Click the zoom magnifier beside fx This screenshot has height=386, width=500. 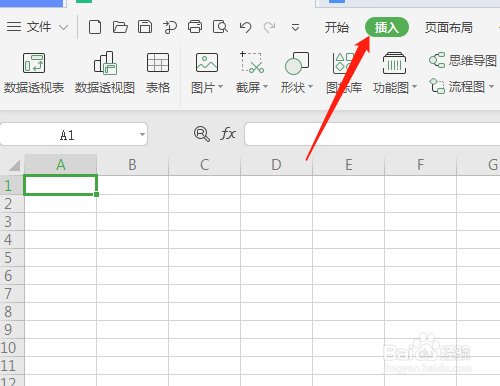(202, 134)
